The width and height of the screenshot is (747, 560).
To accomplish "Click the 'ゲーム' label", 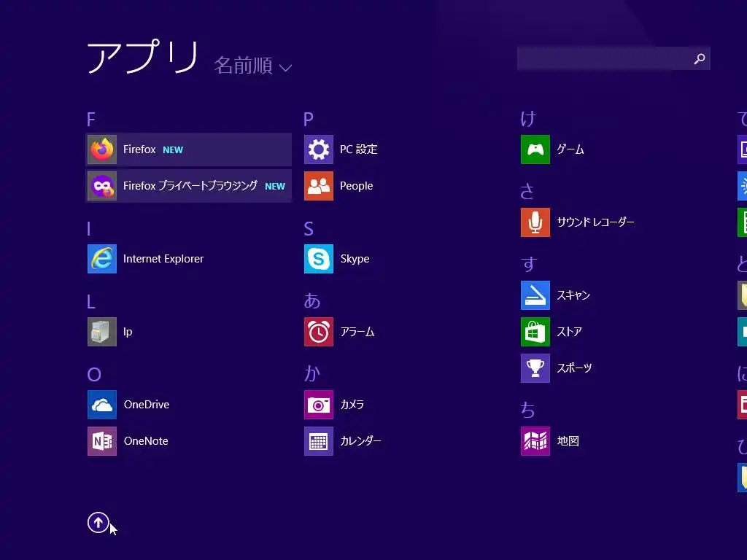I will coord(570,149).
